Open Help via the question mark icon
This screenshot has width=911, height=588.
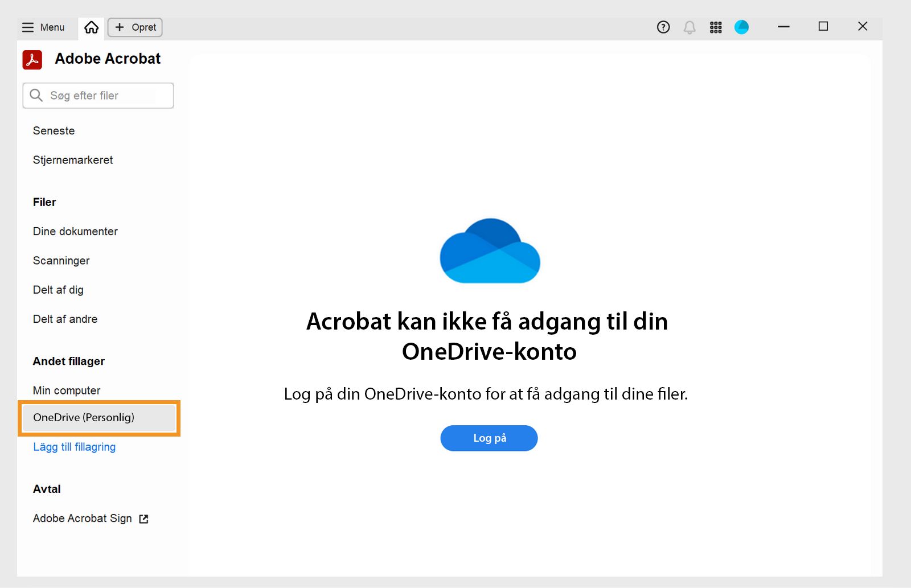[x=663, y=27]
